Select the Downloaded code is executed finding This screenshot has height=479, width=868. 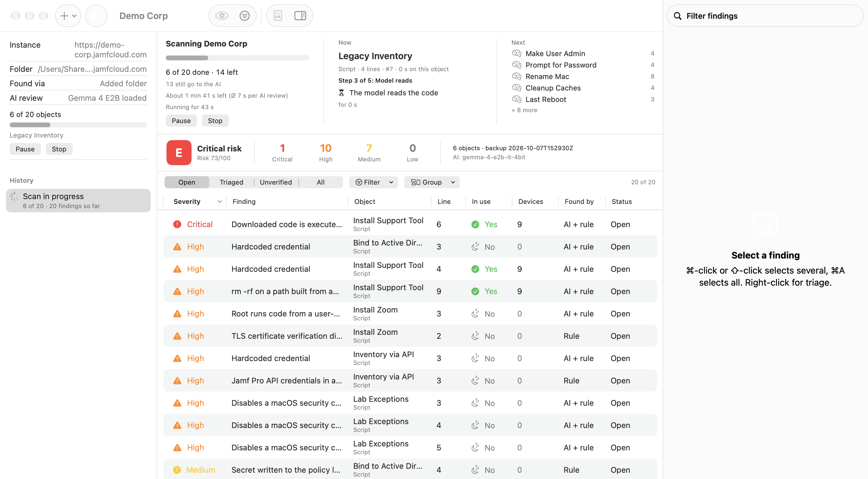(410, 224)
